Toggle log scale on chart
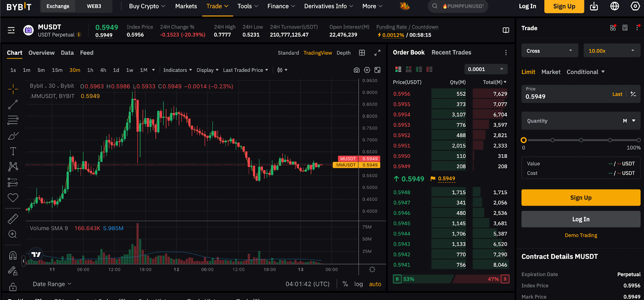 tap(359, 284)
